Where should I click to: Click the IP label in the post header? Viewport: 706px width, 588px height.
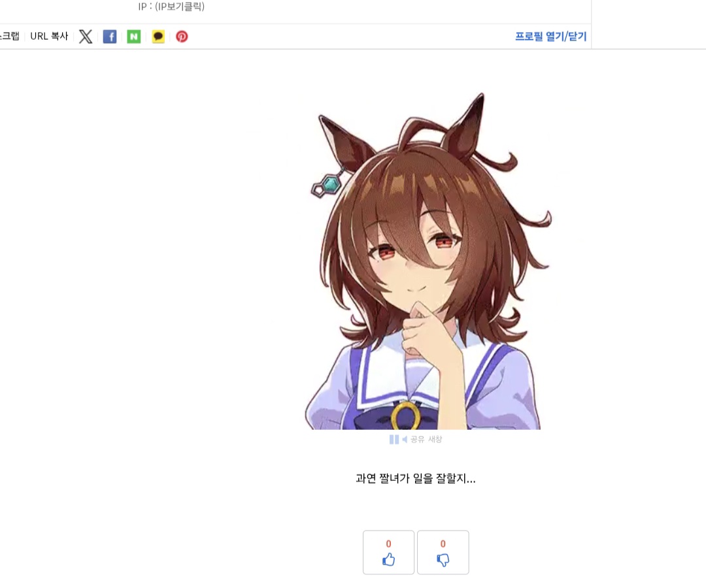tap(144, 7)
